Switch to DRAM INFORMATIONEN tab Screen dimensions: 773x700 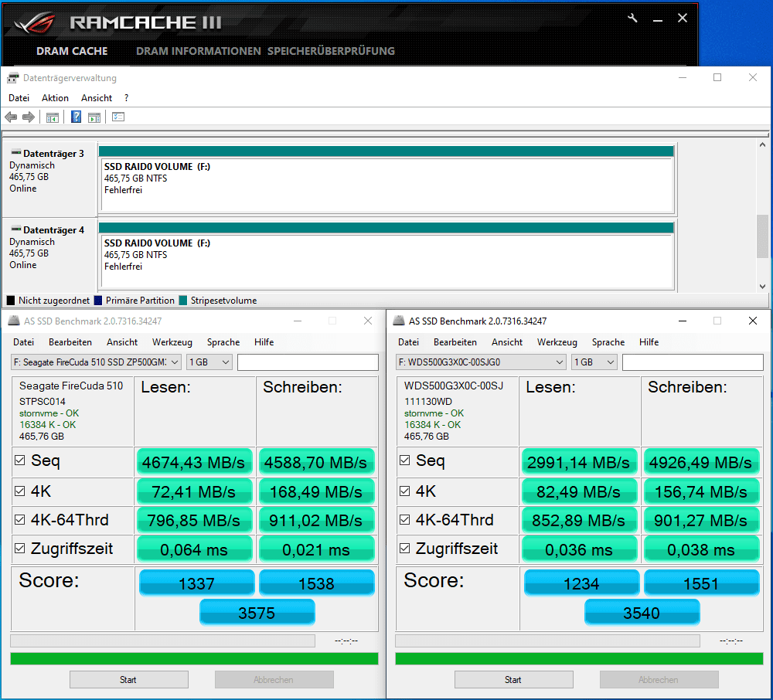point(198,51)
